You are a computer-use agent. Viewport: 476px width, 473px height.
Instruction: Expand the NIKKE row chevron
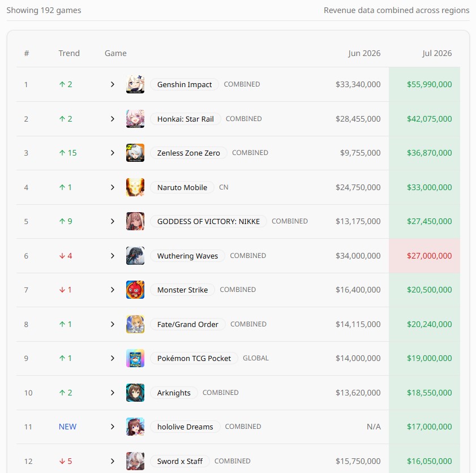click(113, 221)
